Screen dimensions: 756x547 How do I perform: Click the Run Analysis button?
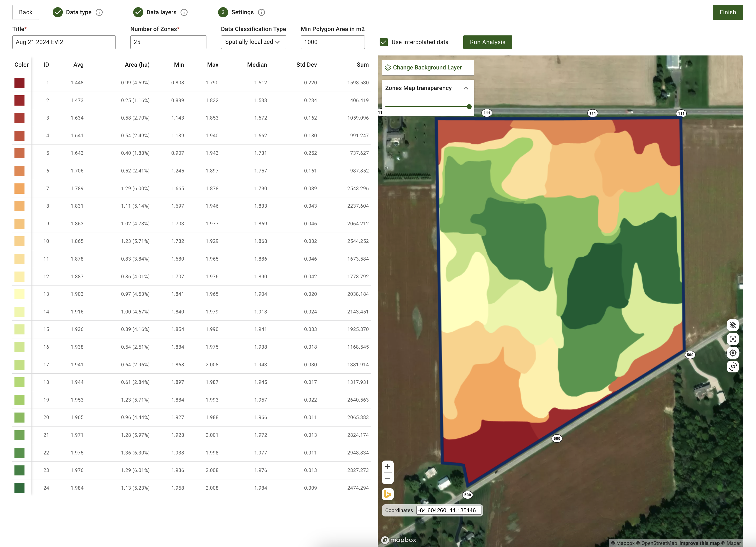(x=487, y=42)
